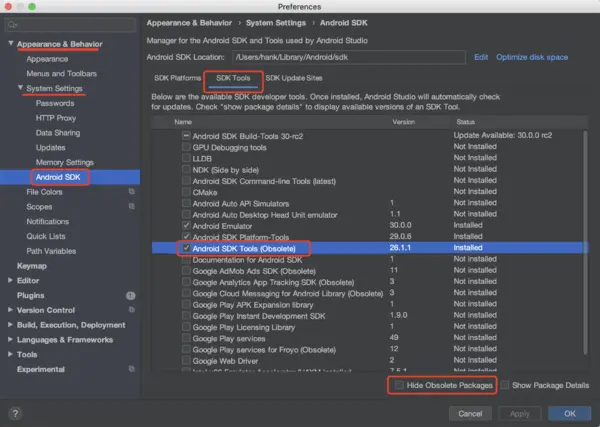600x427 pixels.
Task: Enable Hide Obsolete Packages checkbox
Action: pyautogui.click(x=399, y=385)
